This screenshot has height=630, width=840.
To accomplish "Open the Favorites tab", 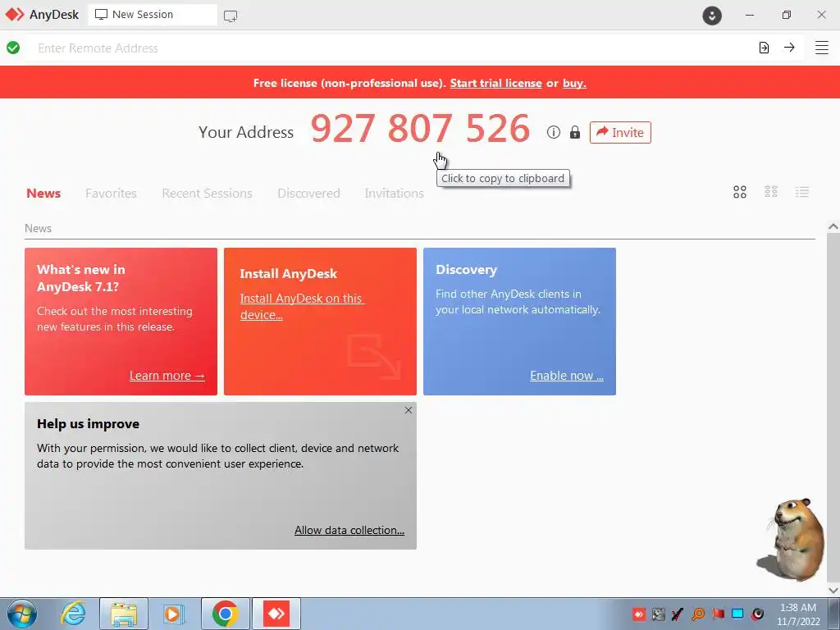I will tap(111, 193).
